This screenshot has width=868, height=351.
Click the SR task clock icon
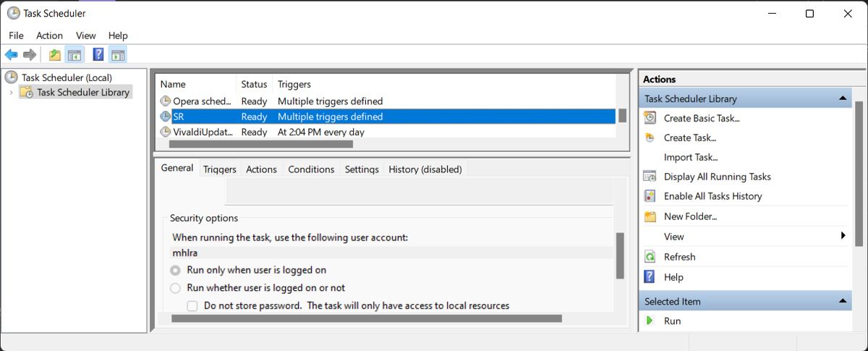166,117
